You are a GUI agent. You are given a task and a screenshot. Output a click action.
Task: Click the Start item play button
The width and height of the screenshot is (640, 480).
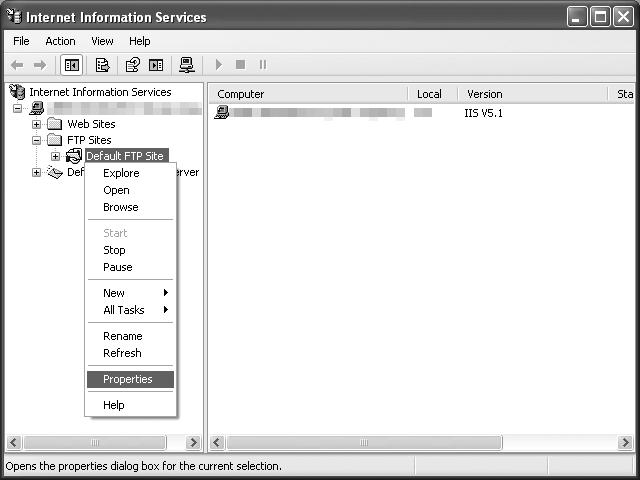(x=219, y=64)
